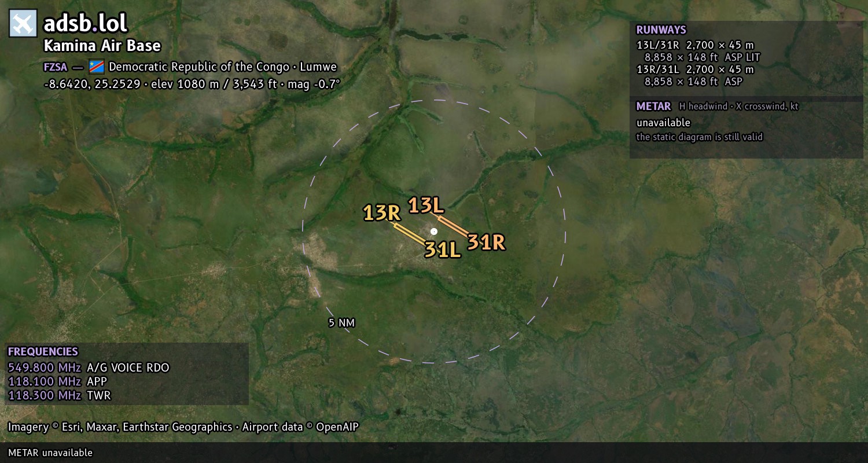Image resolution: width=868 pixels, height=463 pixels.
Task: Click the METAR panel header
Action: tap(653, 106)
